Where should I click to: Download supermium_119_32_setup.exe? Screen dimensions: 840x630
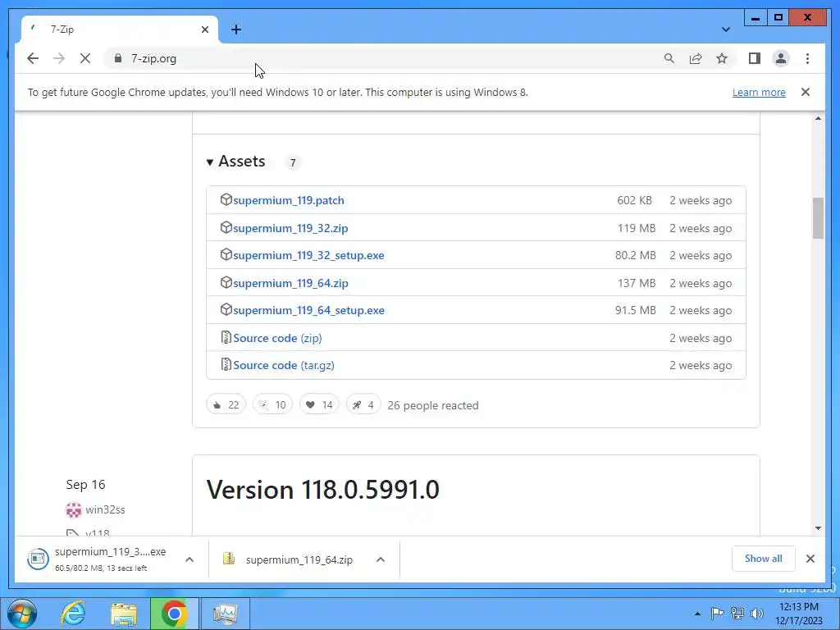tap(308, 256)
